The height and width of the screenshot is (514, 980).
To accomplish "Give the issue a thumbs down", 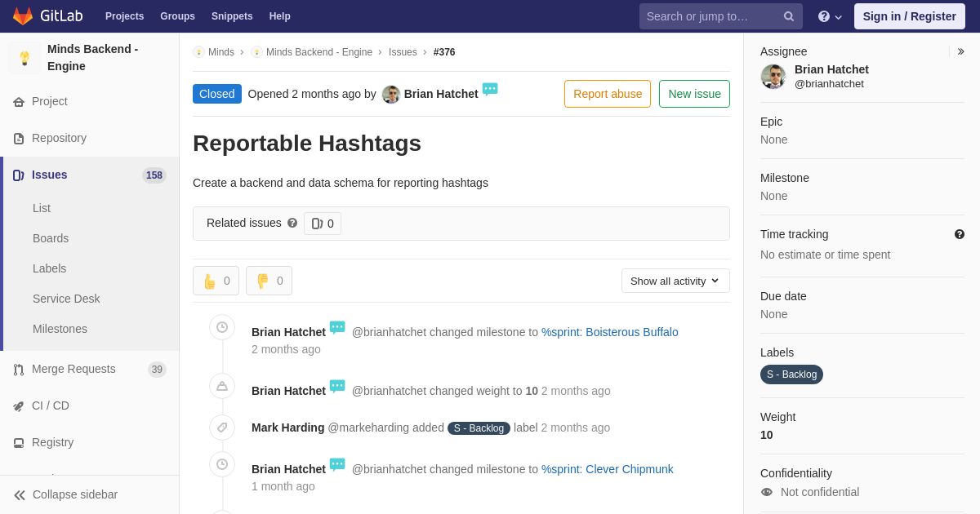I will pos(269,281).
